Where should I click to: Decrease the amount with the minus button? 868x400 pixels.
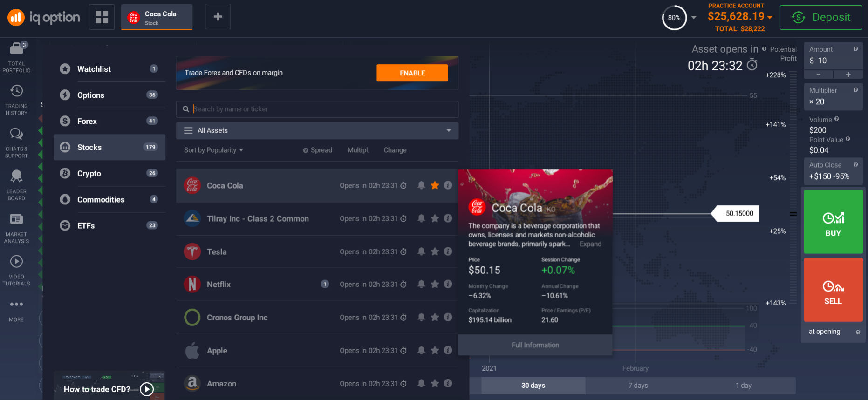tap(819, 75)
